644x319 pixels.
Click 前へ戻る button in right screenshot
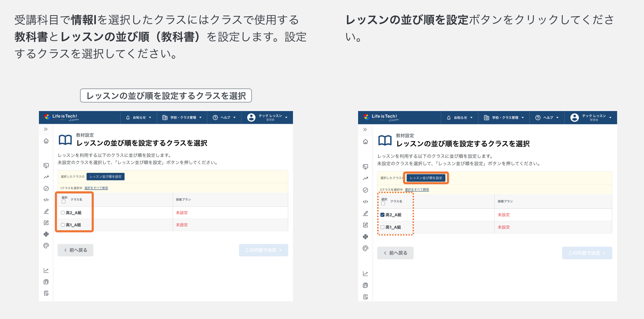[395, 253]
